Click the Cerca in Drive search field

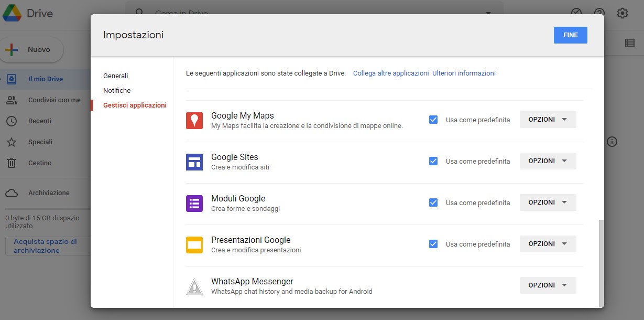(314, 13)
